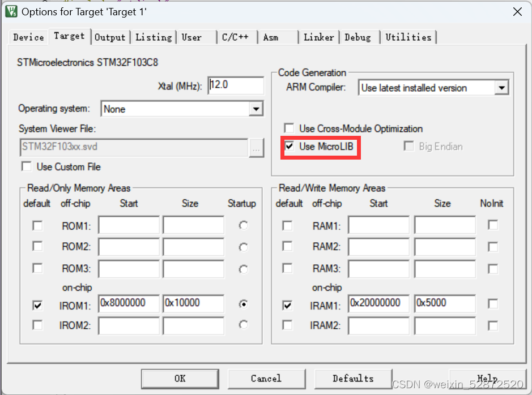This screenshot has width=532, height=395.
Task: Restore settings with the Defaults button
Action: coord(353,379)
